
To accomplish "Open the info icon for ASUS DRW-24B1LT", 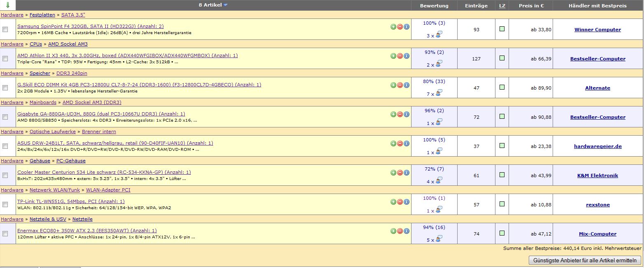I will [x=407, y=143].
